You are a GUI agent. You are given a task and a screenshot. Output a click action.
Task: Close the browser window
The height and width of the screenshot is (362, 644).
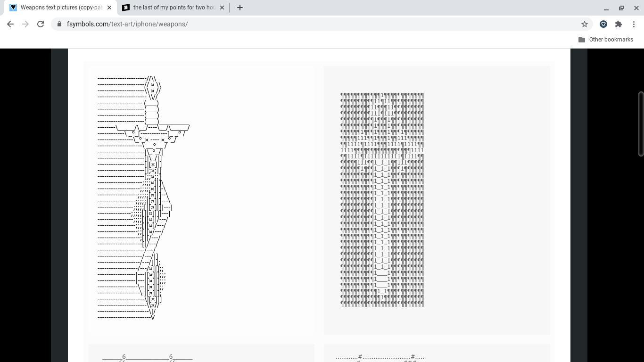pyautogui.click(x=636, y=8)
